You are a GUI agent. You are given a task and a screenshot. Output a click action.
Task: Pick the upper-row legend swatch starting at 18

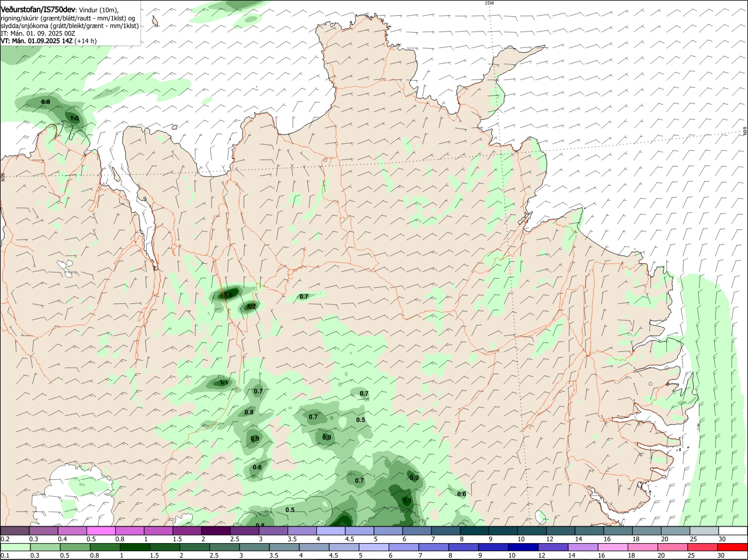pyautogui.click(x=647, y=530)
